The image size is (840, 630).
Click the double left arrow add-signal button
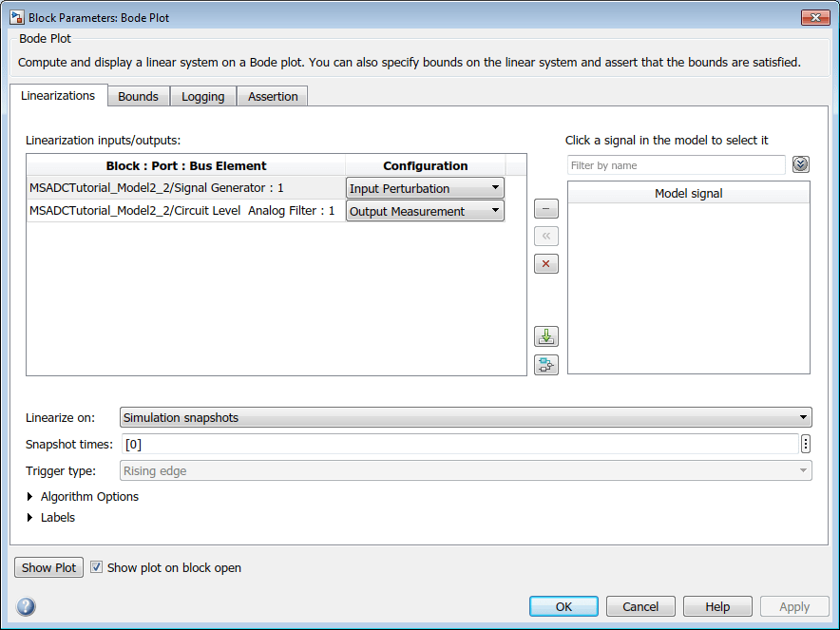546,236
